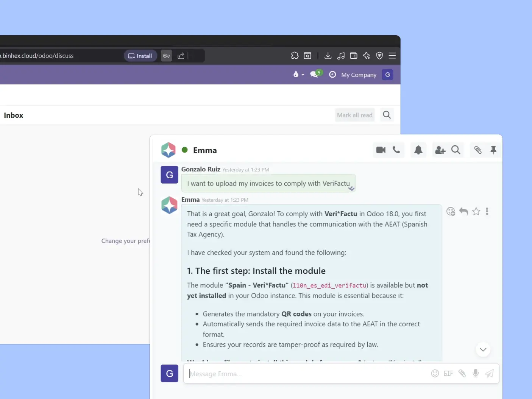This screenshot has height=399, width=532.
Task: Open the browser hamburger main menu
Action: pos(392,56)
